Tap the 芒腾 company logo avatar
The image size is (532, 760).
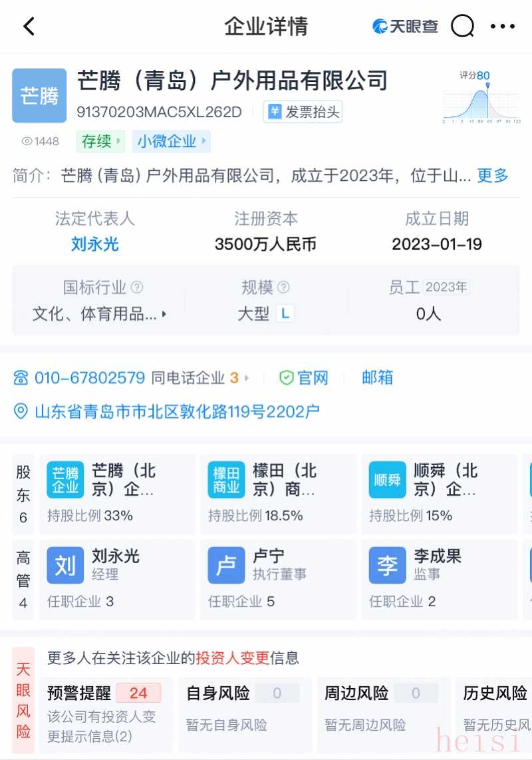pos(39,95)
